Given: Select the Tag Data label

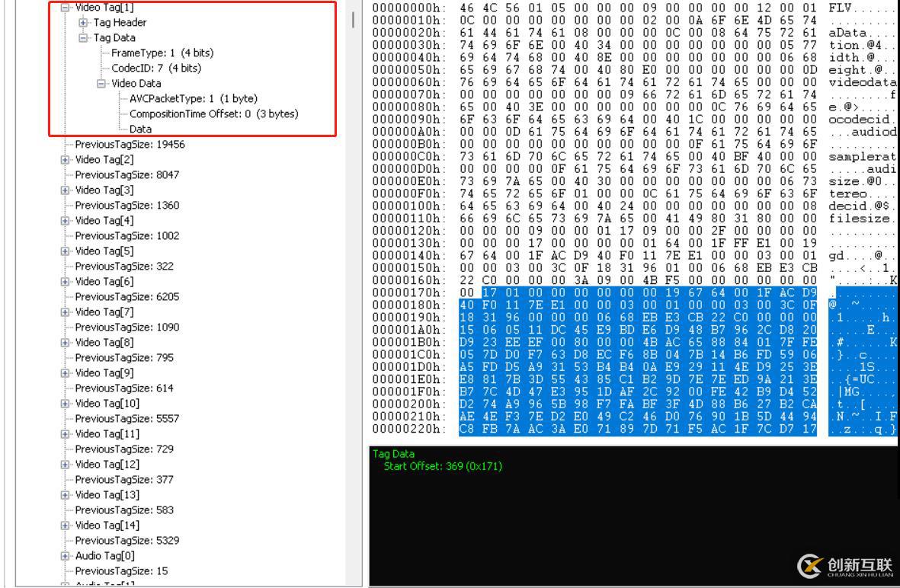Looking at the screenshot, I should (115, 38).
